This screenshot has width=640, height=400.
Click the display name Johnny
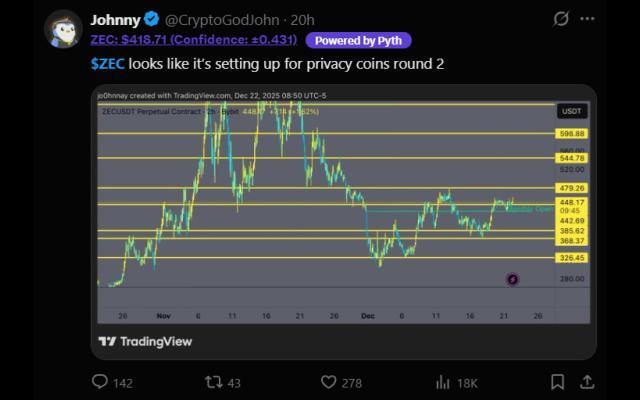[x=115, y=19]
